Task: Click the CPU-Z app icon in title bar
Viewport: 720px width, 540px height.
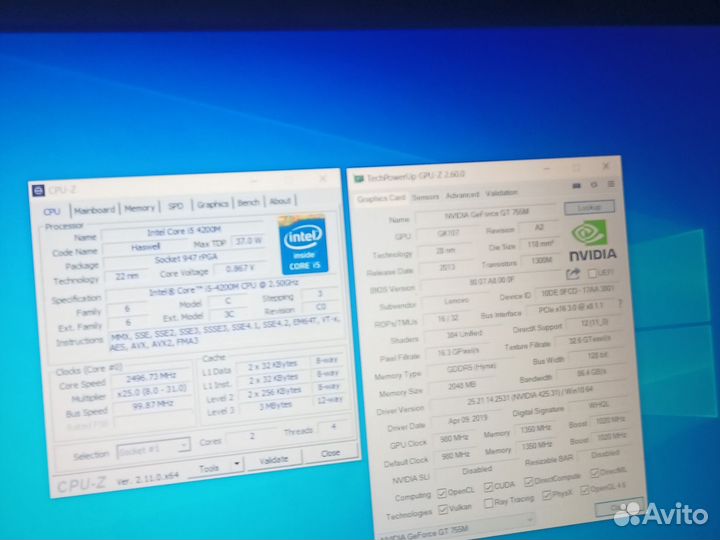Action: pos(39,190)
